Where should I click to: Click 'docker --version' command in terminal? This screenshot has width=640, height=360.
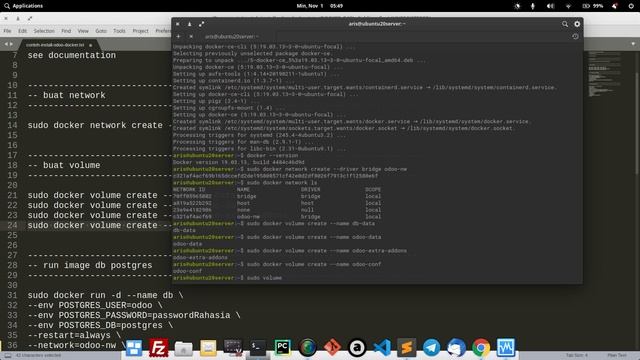point(272,156)
